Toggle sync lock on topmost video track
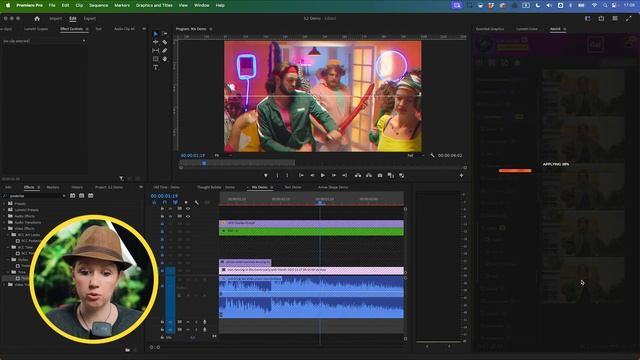The width and height of the screenshot is (640, 360). pyautogui.click(x=180, y=209)
